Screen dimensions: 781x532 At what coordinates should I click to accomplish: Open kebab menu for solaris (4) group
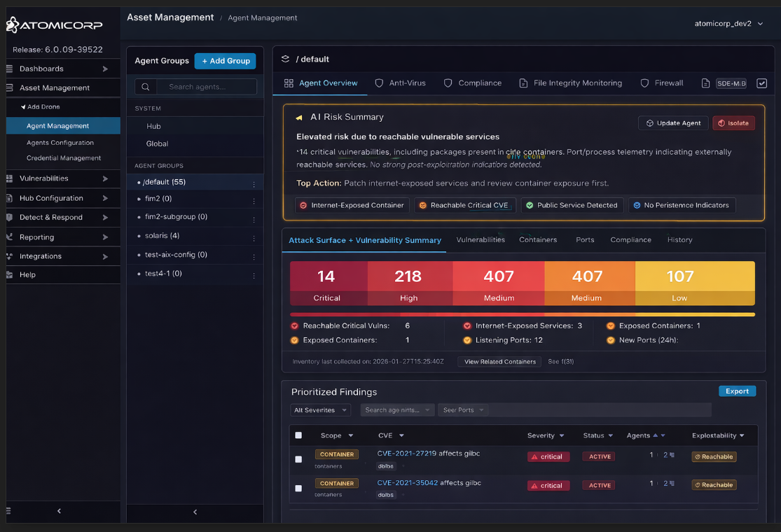[254, 239]
